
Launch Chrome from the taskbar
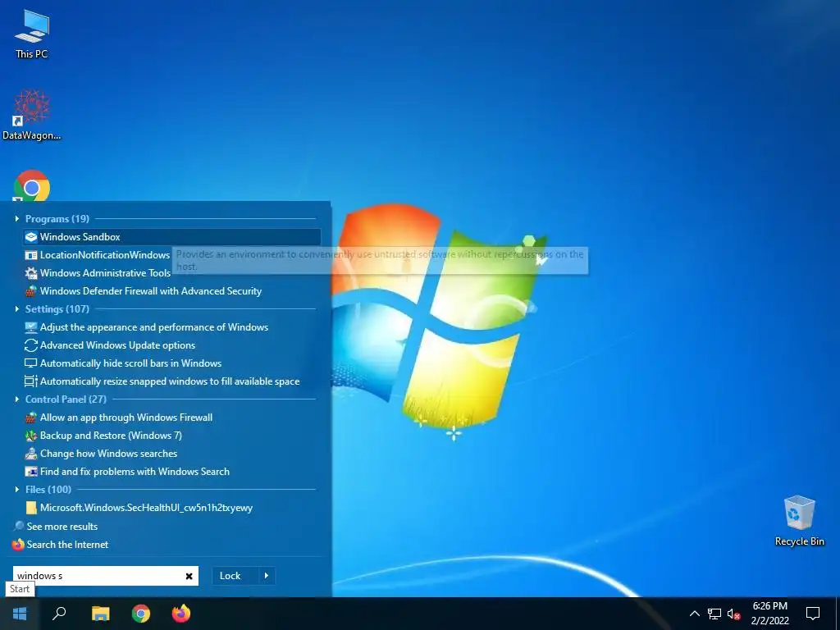click(x=141, y=614)
